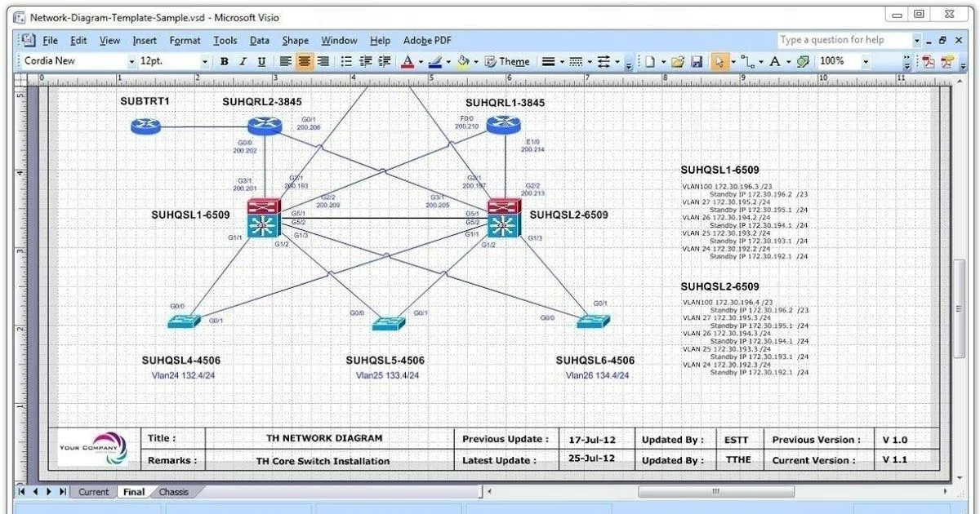
Task: Open the Theme button
Action: [x=507, y=61]
